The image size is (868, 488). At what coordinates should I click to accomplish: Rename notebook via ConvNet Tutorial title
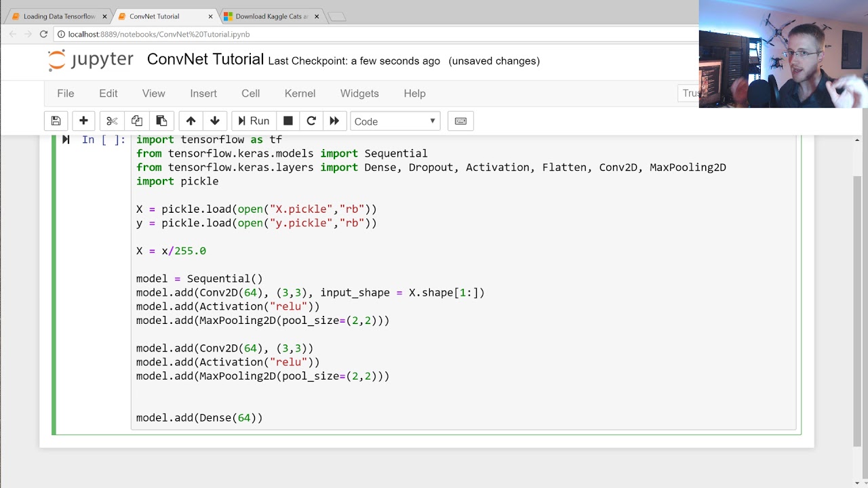(x=205, y=60)
